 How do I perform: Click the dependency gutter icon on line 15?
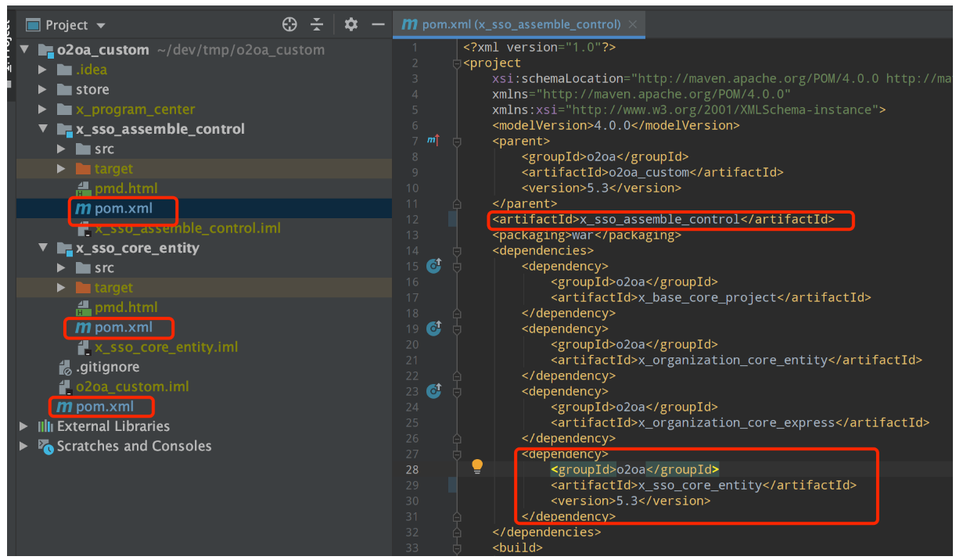click(x=433, y=266)
